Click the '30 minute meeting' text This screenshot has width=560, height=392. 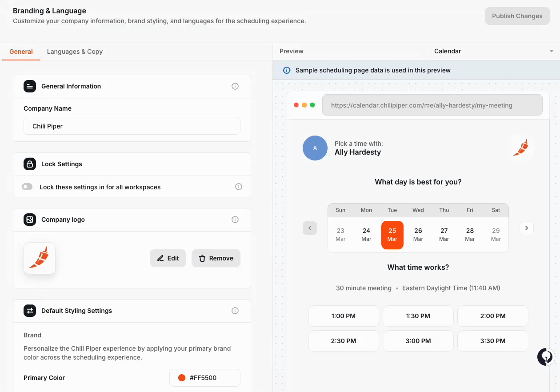point(364,288)
